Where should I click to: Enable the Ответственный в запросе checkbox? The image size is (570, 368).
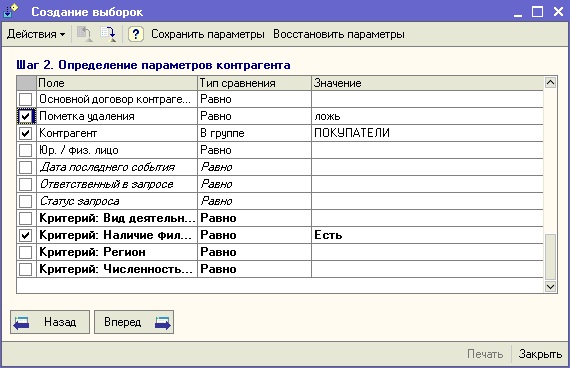[x=25, y=184]
